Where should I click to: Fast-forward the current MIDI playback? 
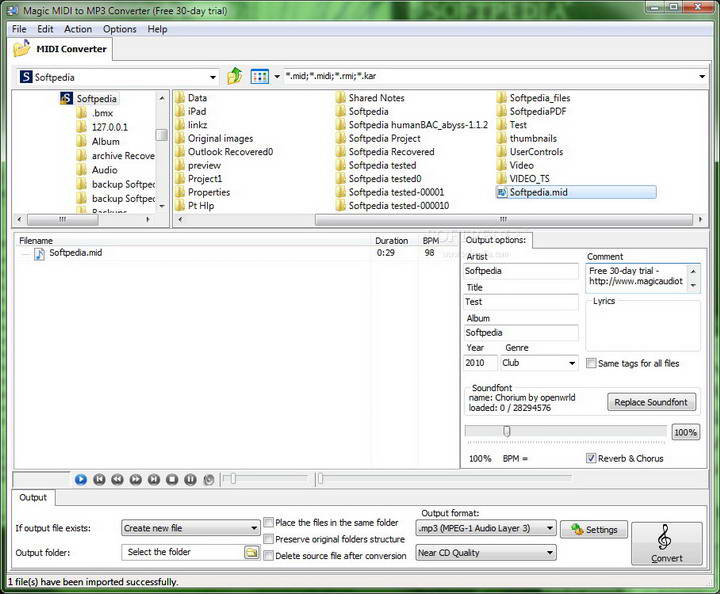(135, 480)
